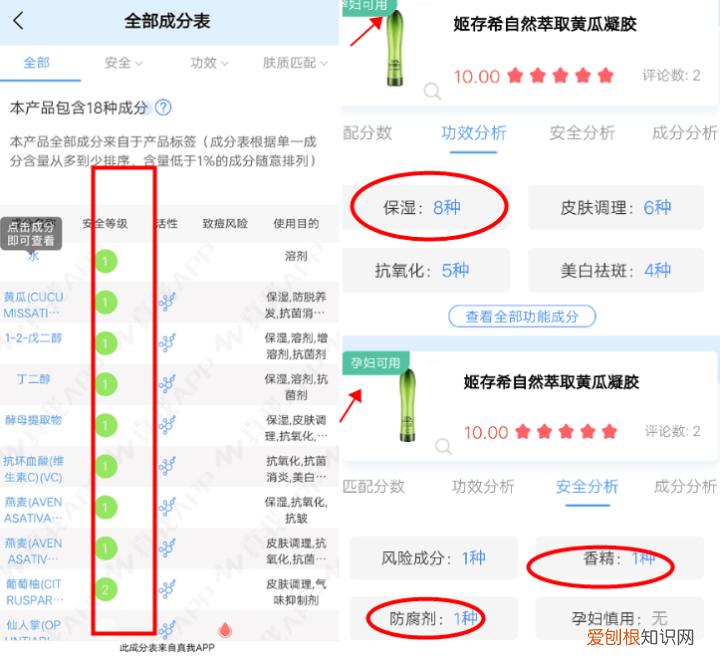The width and height of the screenshot is (720, 656).
Task: Tap the activity molecule icon for 抗坏血酸 row
Action: pyautogui.click(x=167, y=466)
